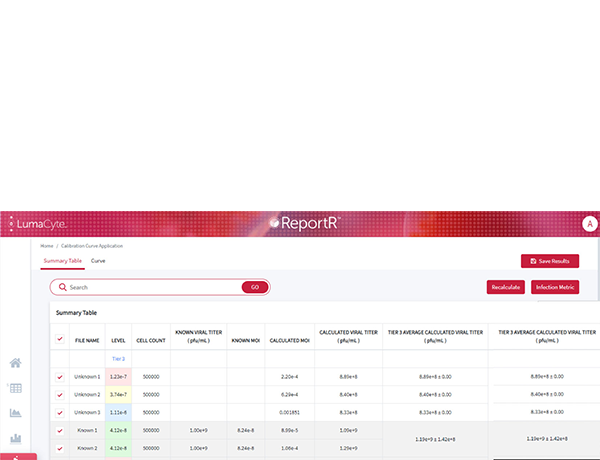Toggle the select-all checkbox in table header
The width and height of the screenshot is (600, 460).
[59, 339]
